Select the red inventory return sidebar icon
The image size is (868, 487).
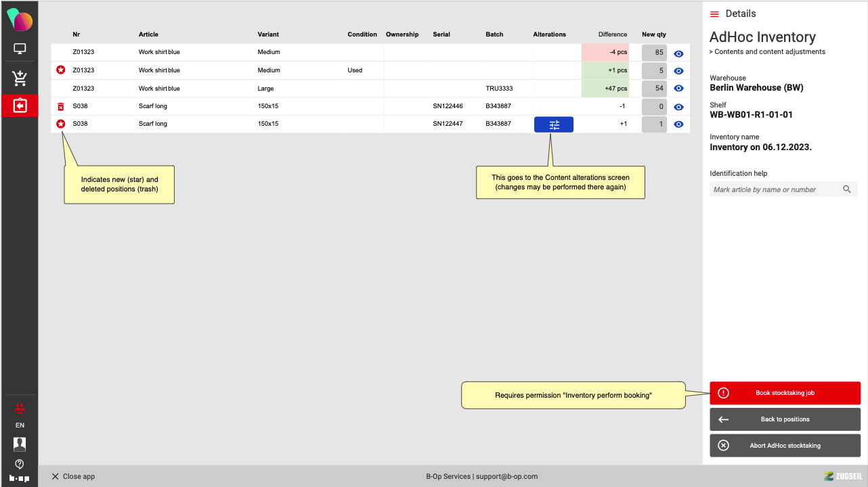20,106
